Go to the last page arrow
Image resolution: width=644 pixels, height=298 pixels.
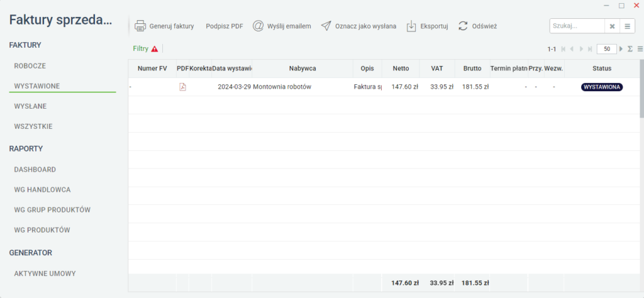(x=590, y=49)
